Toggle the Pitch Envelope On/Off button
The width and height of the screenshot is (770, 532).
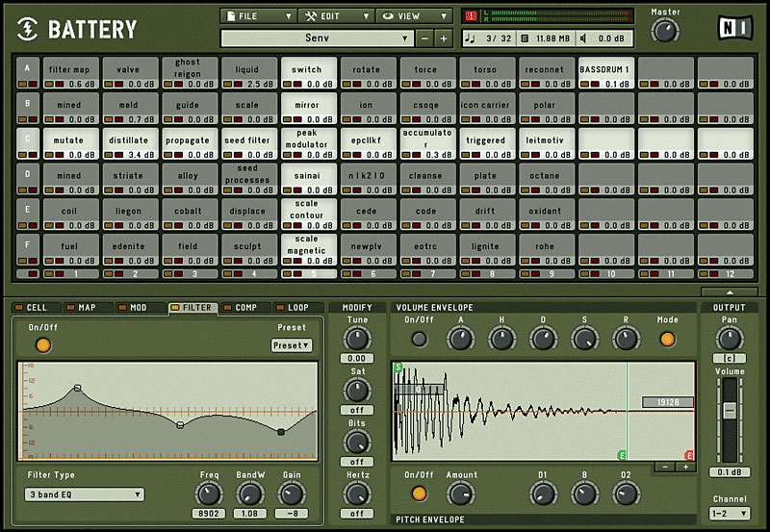[419, 494]
